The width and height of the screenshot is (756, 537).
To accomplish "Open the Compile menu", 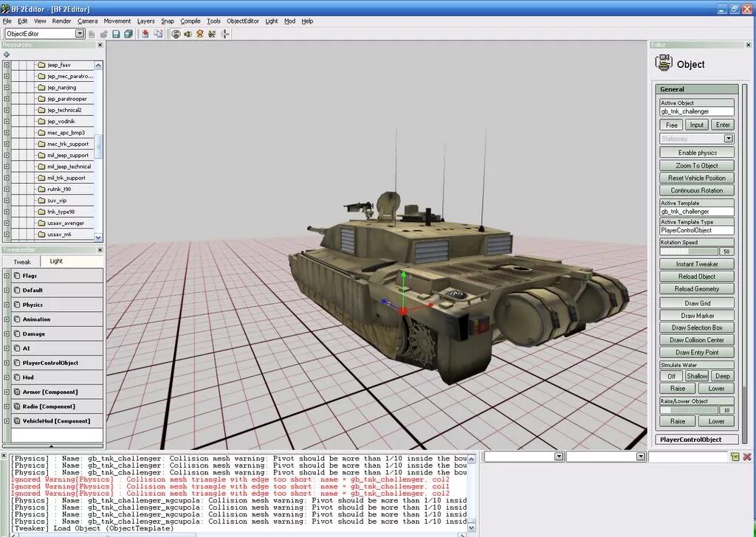I will point(190,21).
